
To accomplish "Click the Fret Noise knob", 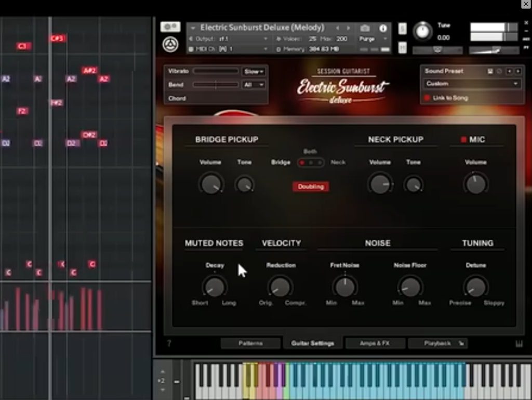I will pyautogui.click(x=345, y=287).
